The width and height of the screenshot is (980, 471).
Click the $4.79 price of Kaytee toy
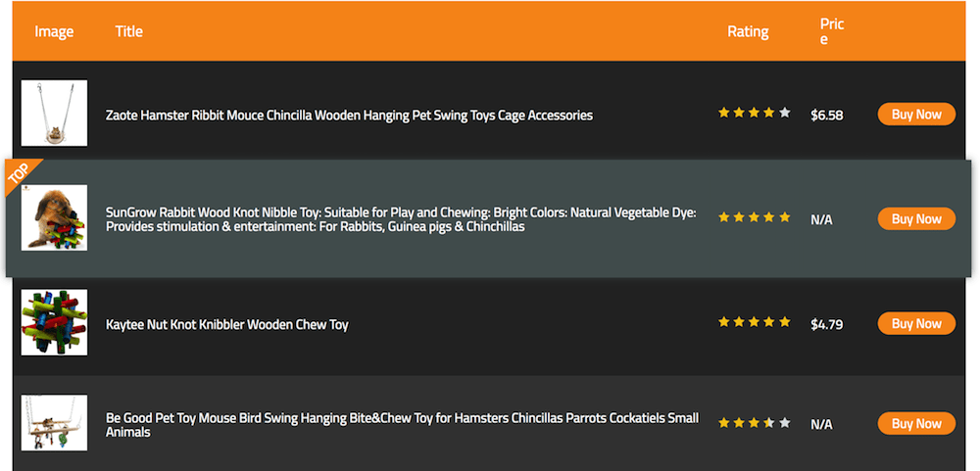[x=827, y=325]
